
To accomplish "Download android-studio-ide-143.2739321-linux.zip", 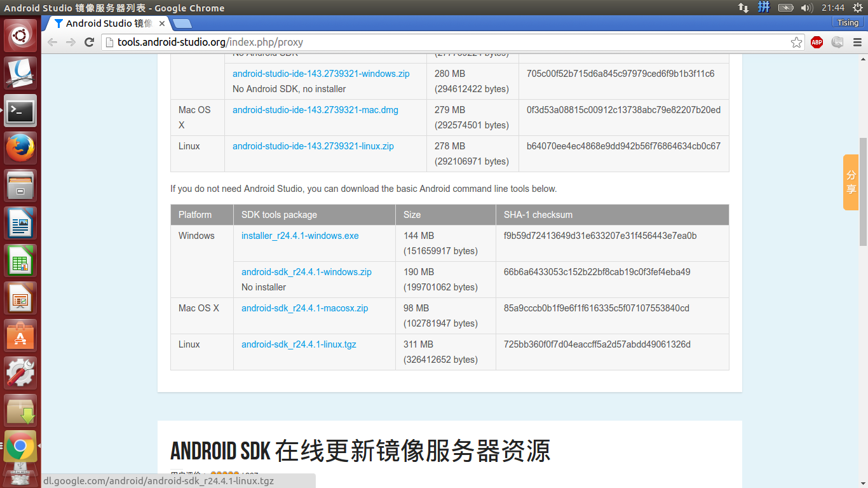I will [313, 146].
